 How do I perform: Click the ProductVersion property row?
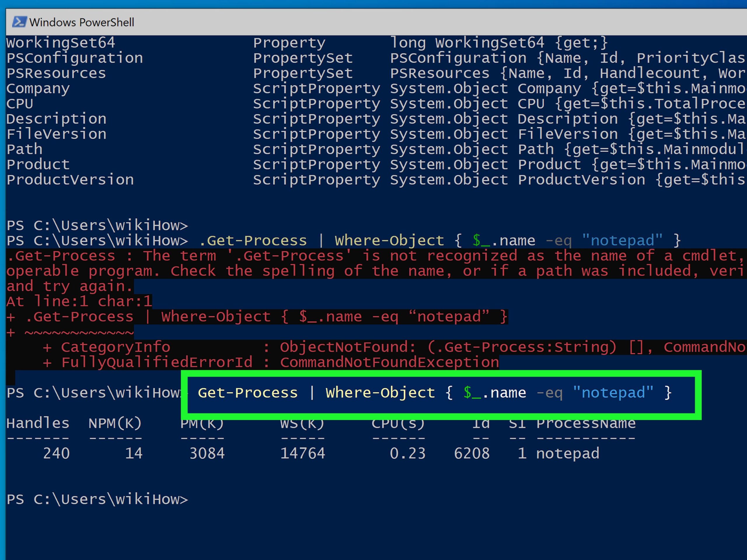(70, 180)
